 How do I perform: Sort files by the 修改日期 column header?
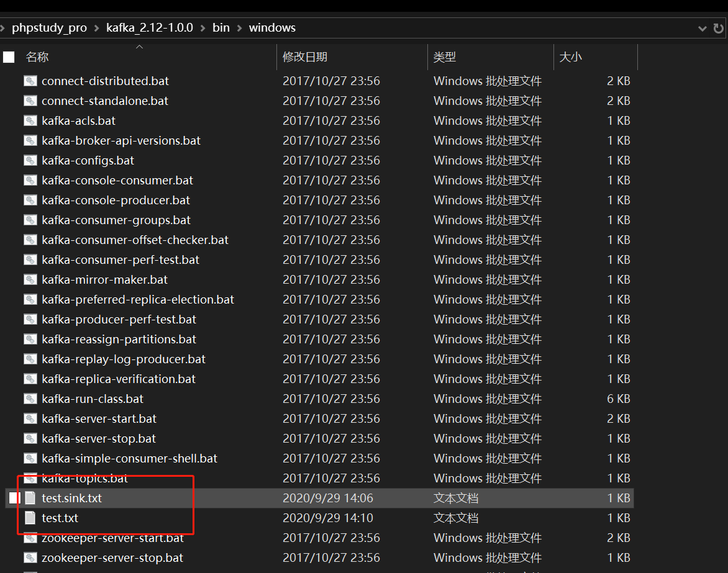[305, 57]
